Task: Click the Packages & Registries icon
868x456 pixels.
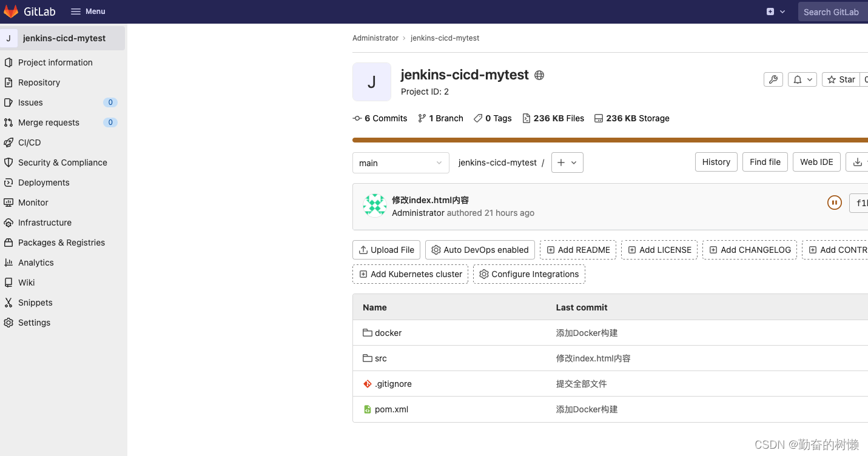Action: tap(8, 243)
